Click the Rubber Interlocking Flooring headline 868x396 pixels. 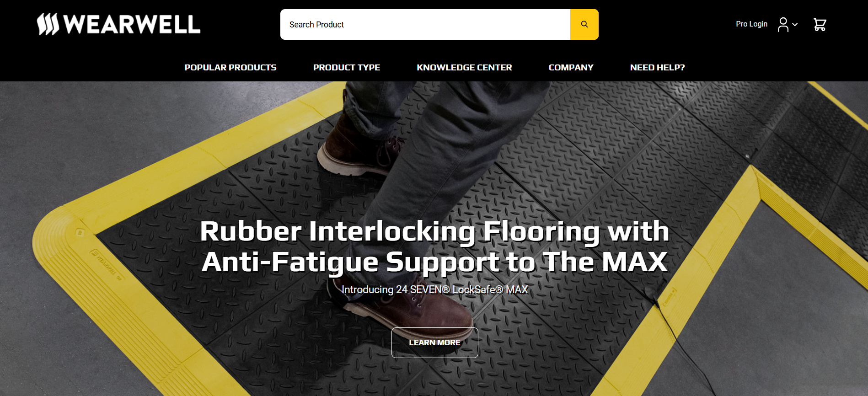point(434,246)
